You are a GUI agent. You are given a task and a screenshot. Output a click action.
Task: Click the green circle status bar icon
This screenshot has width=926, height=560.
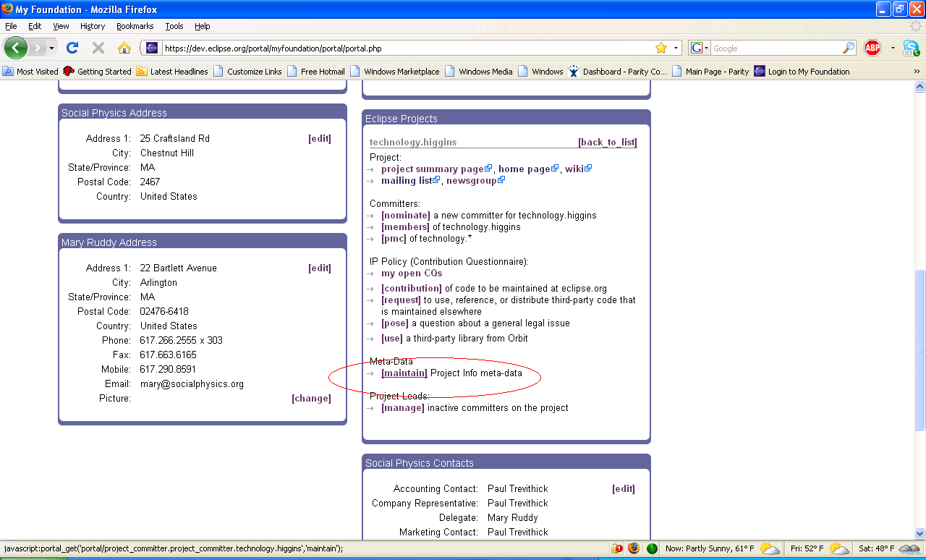coord(652,548)
